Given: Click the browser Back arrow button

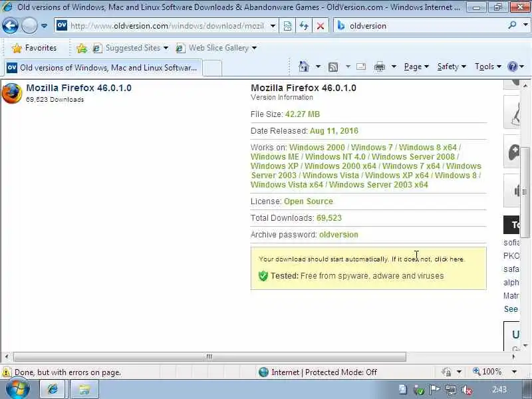Looking at the screenshot, I should click(x=10, y=26).
